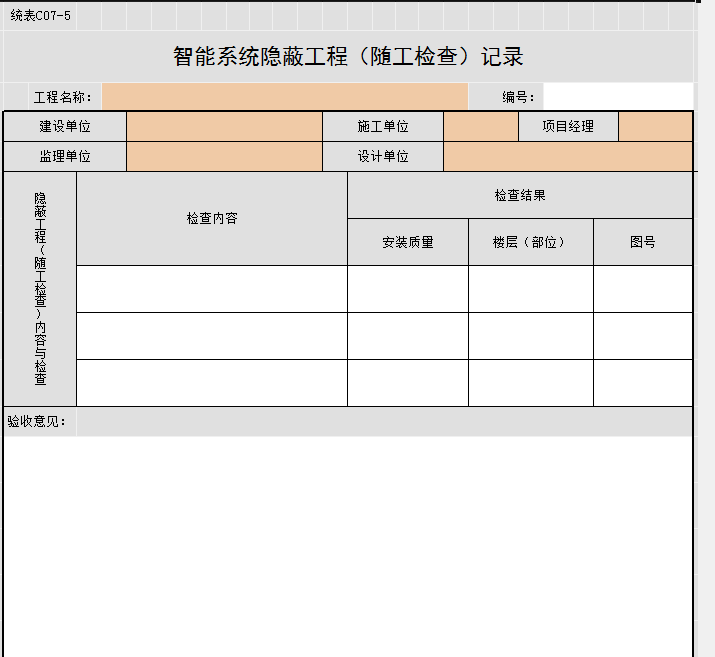Select the form title 智能系统隐蔽工程（随工检查）记录
The width and height of the screenshot is (715, 657).
pos(348,57)
